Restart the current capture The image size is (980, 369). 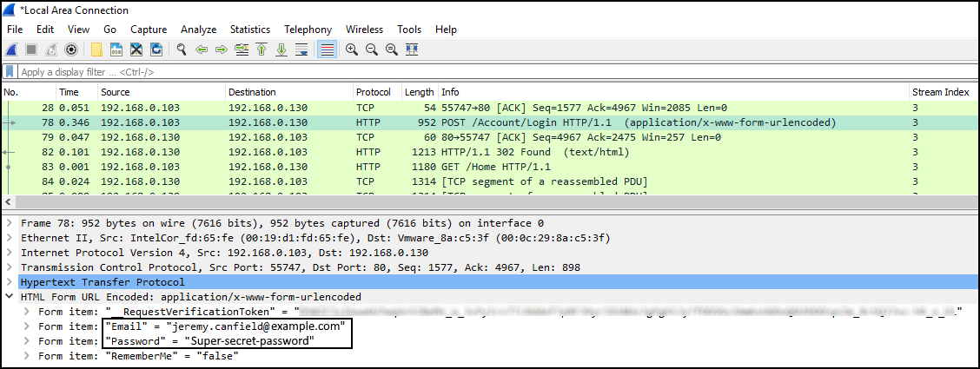51,49
